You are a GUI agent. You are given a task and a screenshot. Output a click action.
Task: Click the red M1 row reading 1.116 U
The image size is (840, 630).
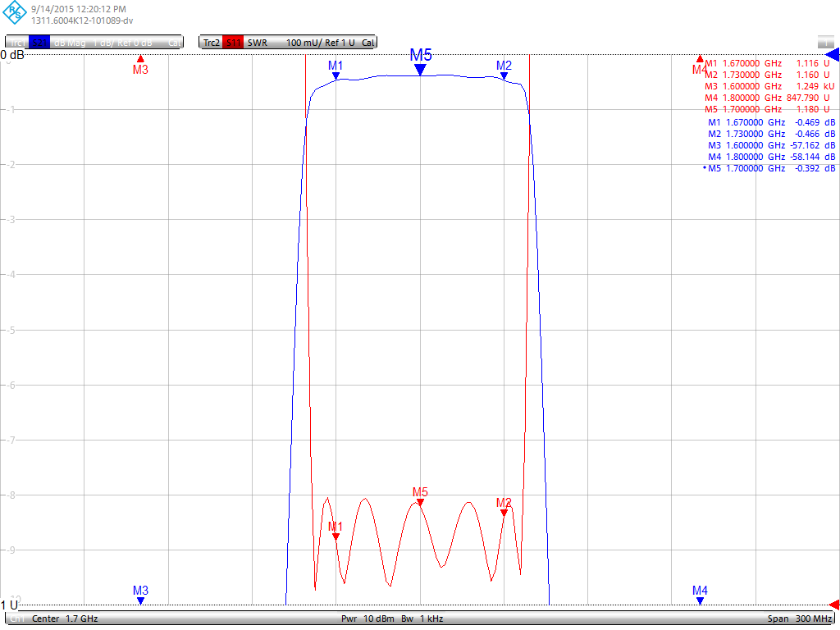(767, 63)
